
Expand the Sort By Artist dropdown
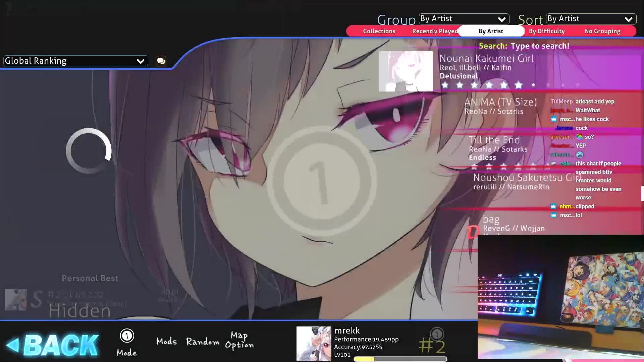(591, 19)
